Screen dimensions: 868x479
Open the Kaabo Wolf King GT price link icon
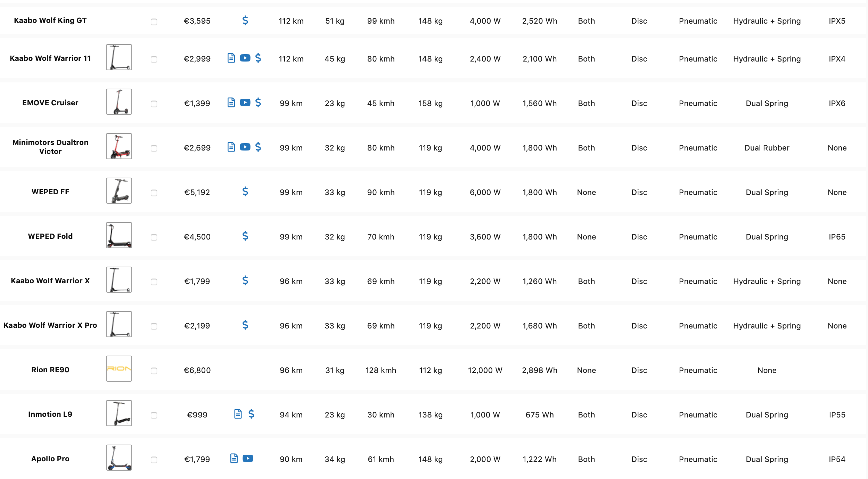[245, 21]
